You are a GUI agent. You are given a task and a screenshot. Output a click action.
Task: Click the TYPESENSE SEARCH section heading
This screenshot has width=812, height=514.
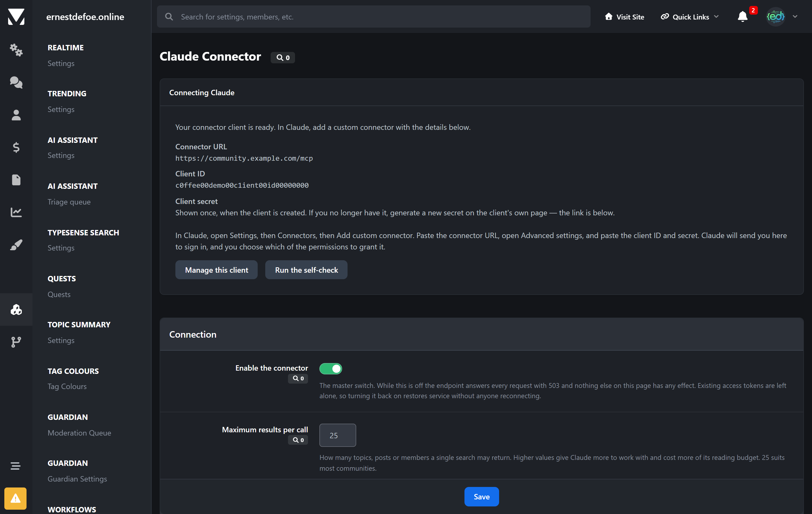pos(83,233)
